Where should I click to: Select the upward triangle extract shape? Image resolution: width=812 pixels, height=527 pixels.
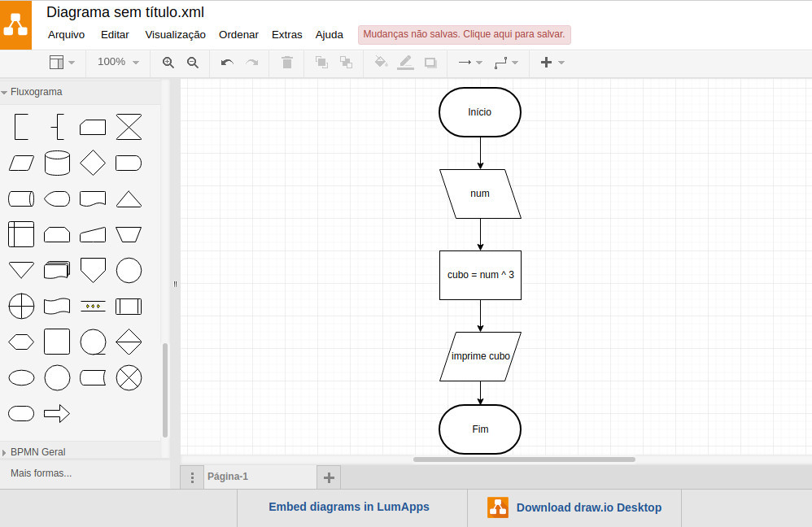tap(129, 198)
